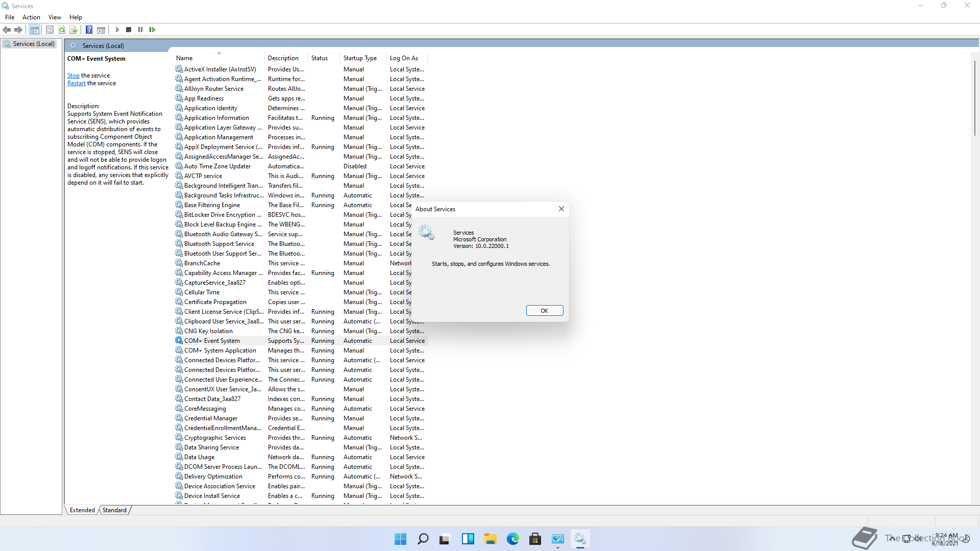Click the Stop Service square icon
The height and width of the screenshot is (551, 980).
pyautogui.click(x=129, y=30)
